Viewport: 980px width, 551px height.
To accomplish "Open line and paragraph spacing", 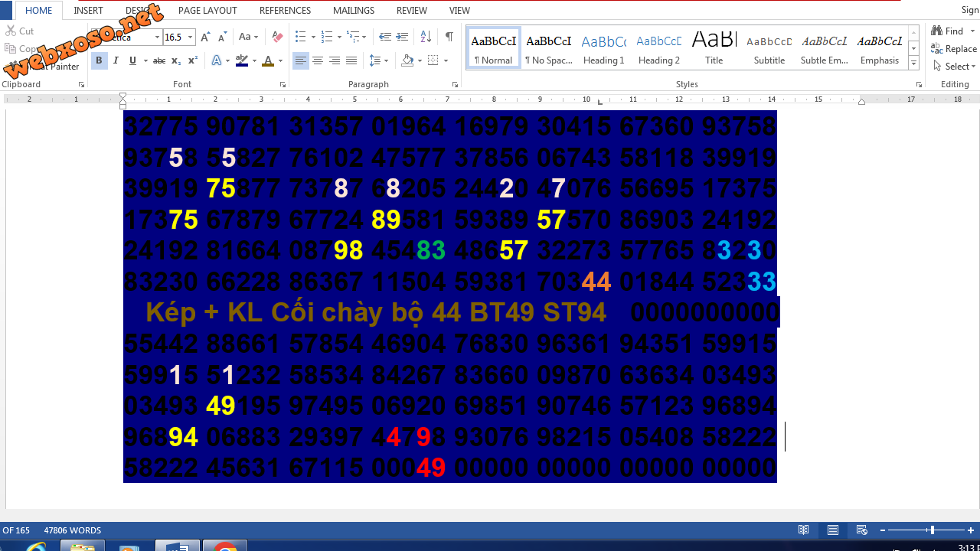I will (x=375, y=60).
